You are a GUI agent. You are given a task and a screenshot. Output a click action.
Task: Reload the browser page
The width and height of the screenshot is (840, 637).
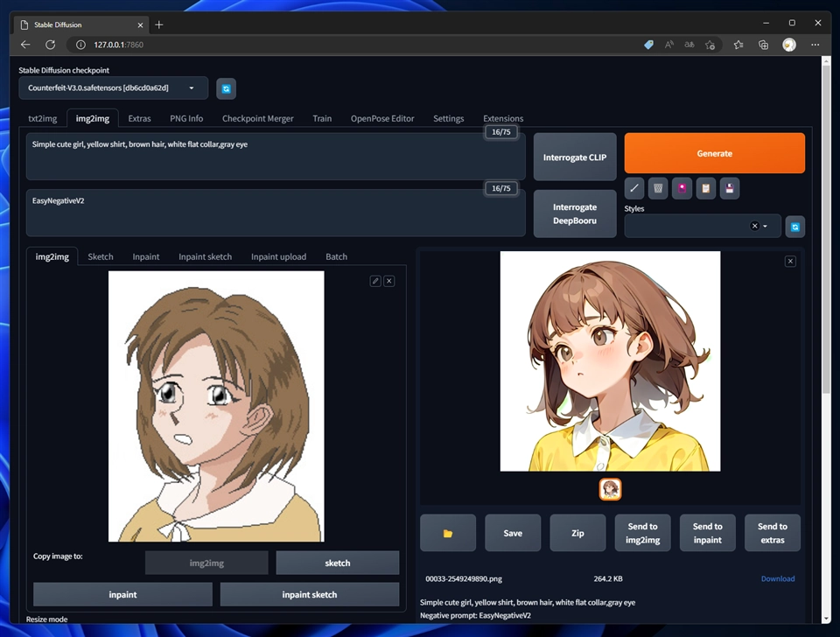point(51,45)
